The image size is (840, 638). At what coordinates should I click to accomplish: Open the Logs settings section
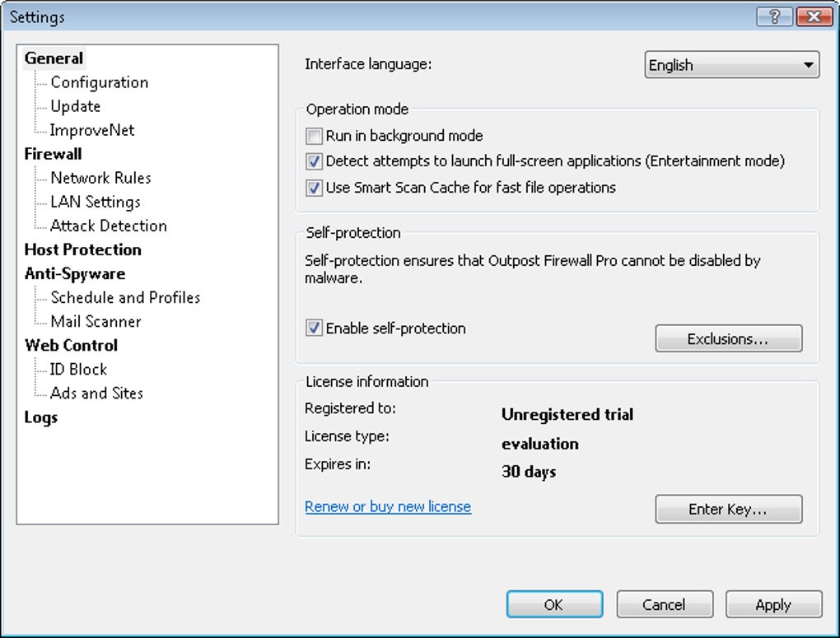pyautogui.click(x=41, y=417)
